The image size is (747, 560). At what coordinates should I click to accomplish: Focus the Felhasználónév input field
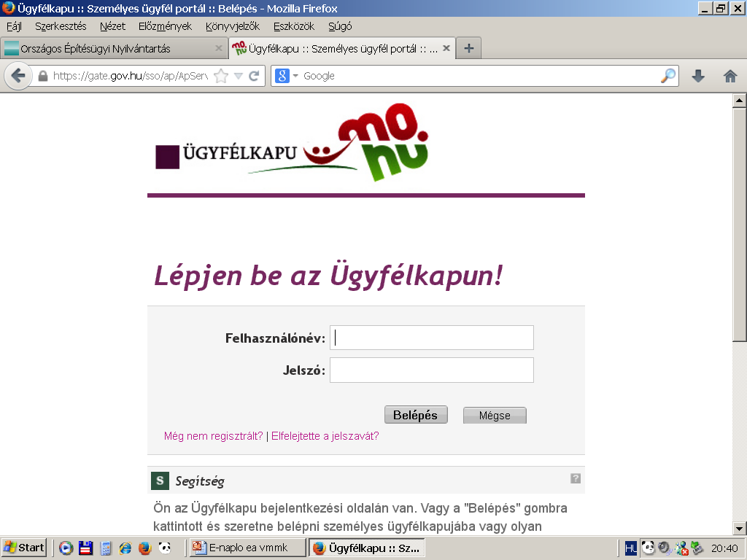(432, 338)
